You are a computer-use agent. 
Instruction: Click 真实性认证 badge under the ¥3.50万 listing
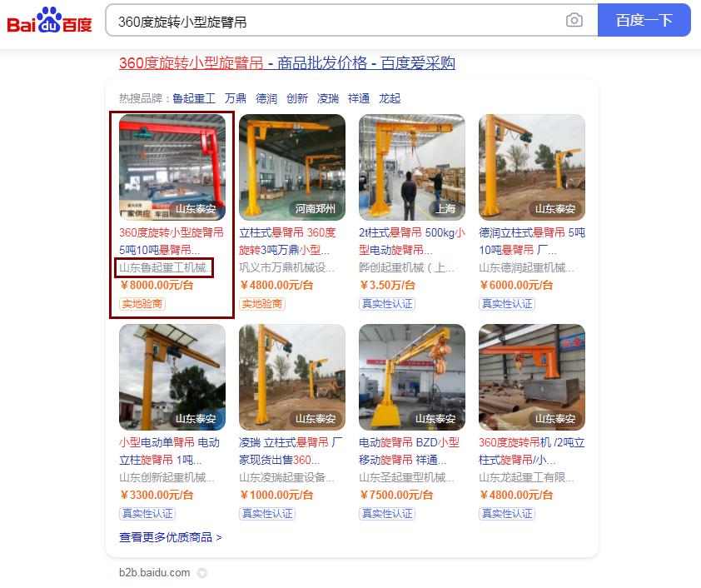click(x=387, y=304)
